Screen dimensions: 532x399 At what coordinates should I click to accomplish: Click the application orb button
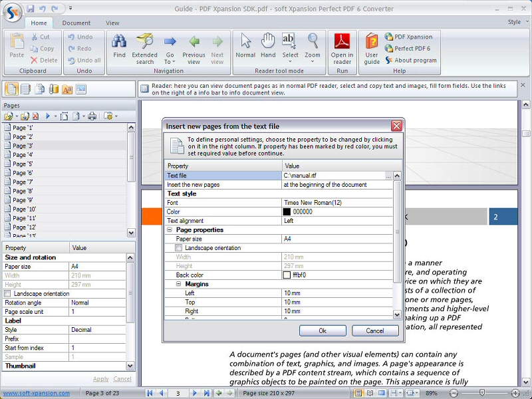pos(13,13)
